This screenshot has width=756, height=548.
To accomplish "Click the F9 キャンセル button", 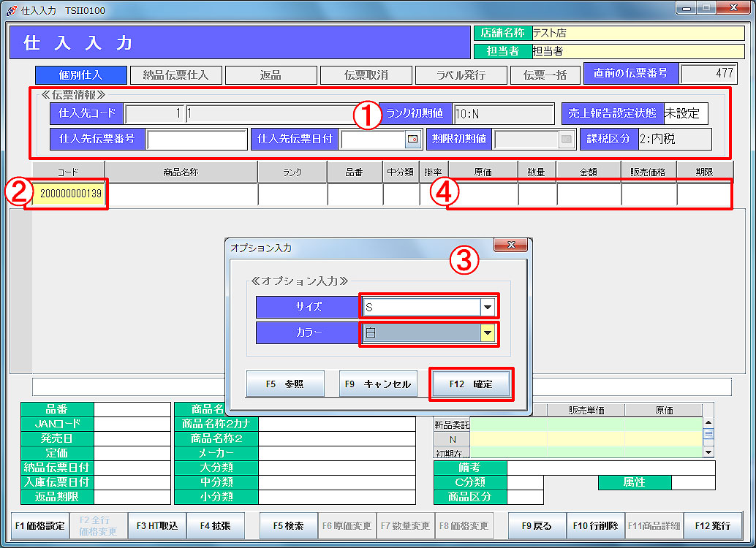I will pyautogui.click(x=378, y=384).
